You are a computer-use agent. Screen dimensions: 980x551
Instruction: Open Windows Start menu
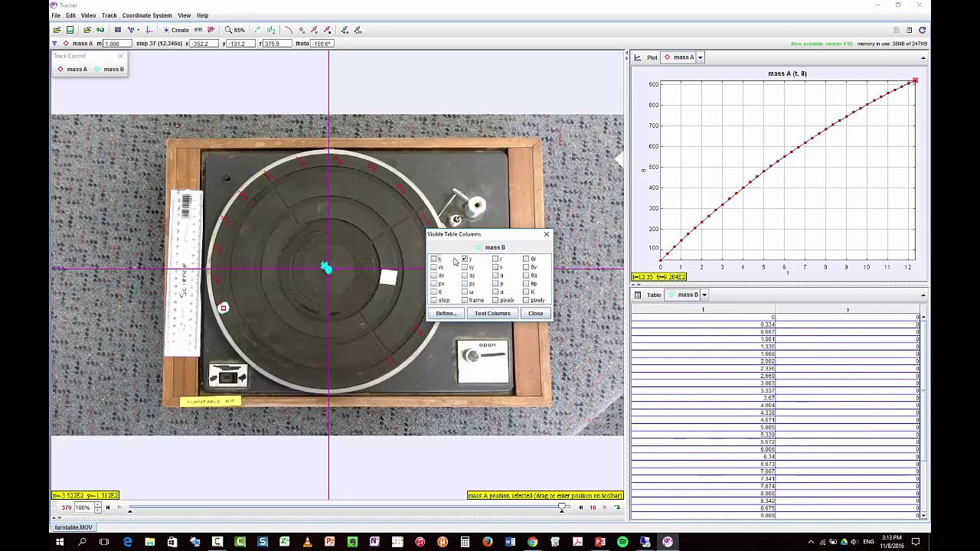(x=60, y=542)
